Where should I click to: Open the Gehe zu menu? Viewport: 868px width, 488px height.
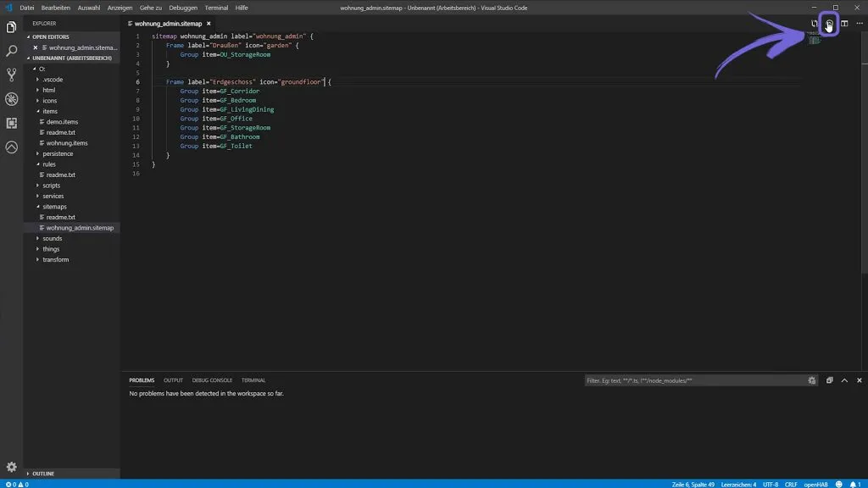(x=151, y=8)
